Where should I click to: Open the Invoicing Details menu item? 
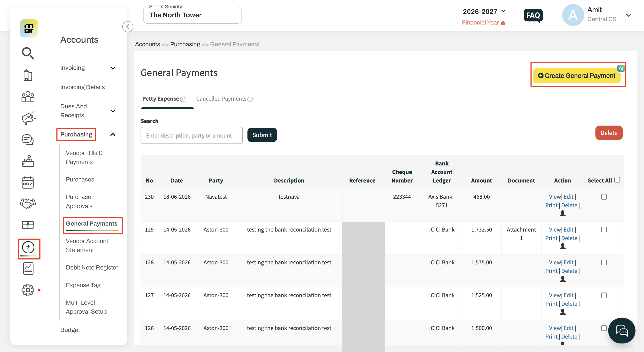pyautogui.click(x=82, y=87)
